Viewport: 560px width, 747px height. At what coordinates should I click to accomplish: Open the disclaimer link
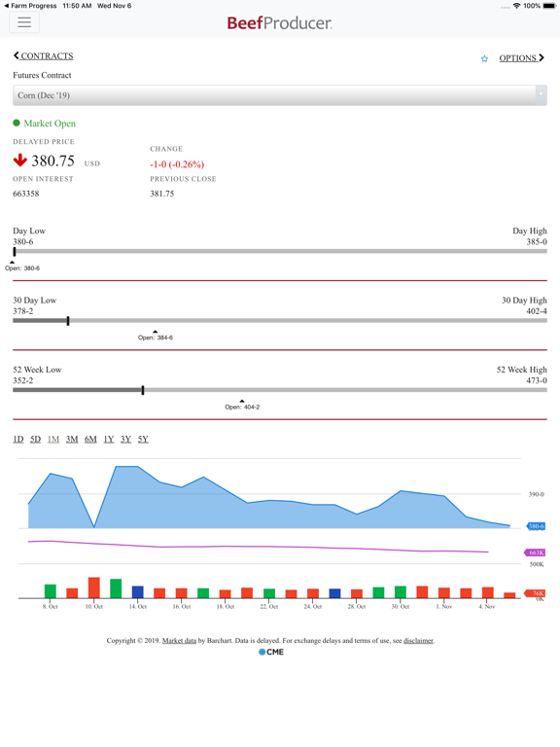click(418, 640)
